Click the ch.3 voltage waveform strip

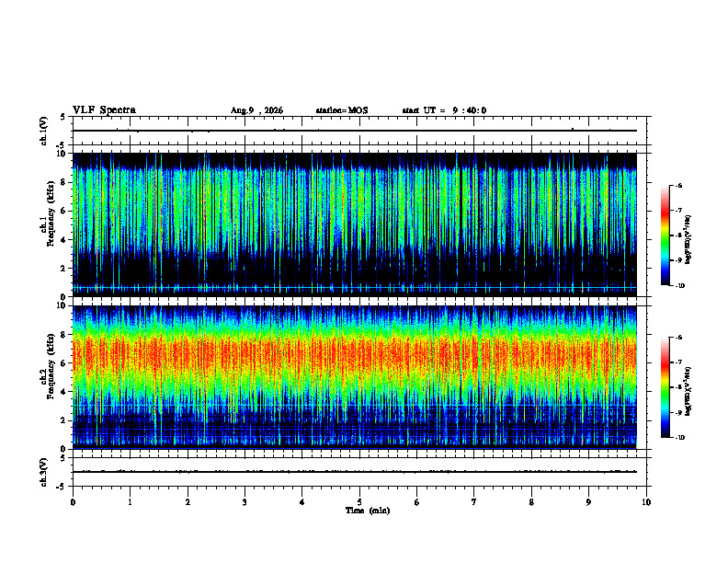[x=359, y=472]
